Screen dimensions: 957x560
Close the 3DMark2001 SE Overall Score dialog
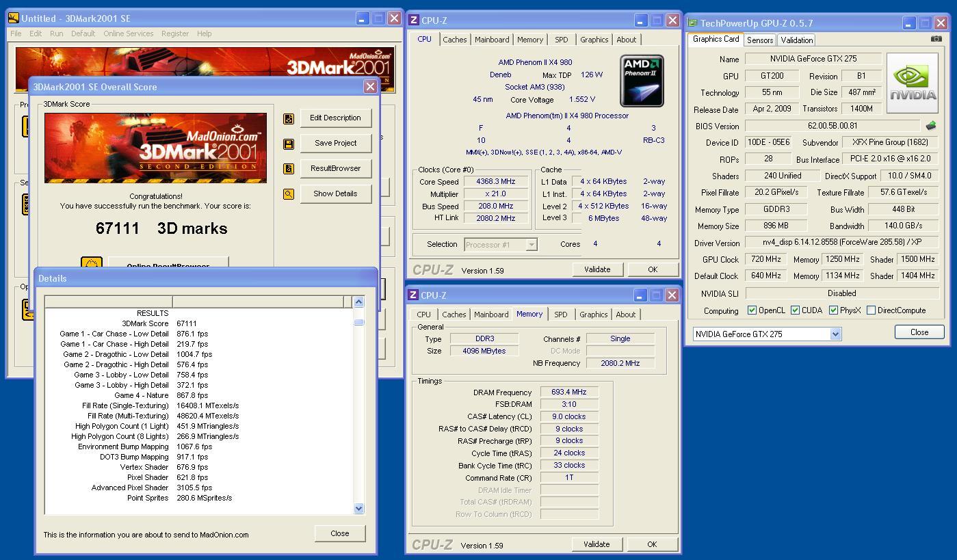coord(370,87)
